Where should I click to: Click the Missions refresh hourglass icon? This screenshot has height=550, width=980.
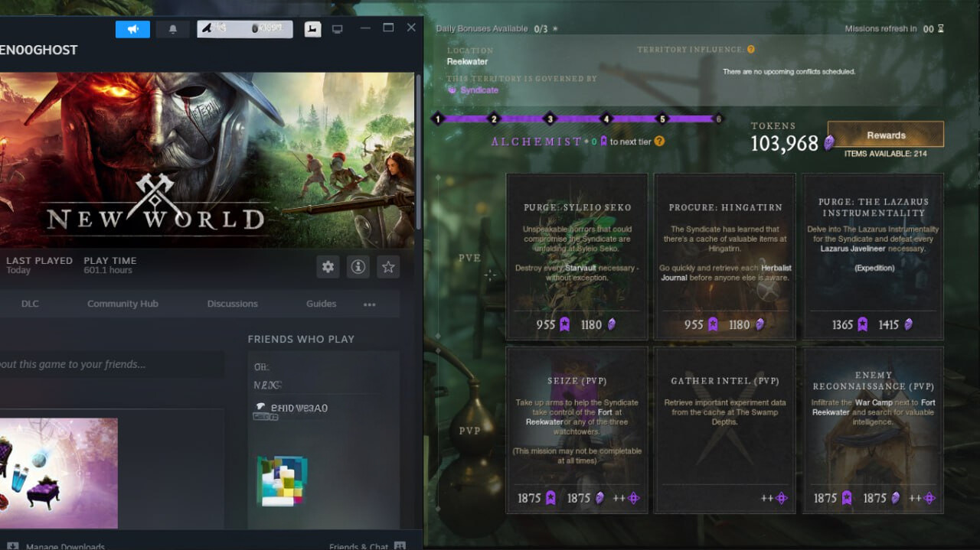pos(941,29)
